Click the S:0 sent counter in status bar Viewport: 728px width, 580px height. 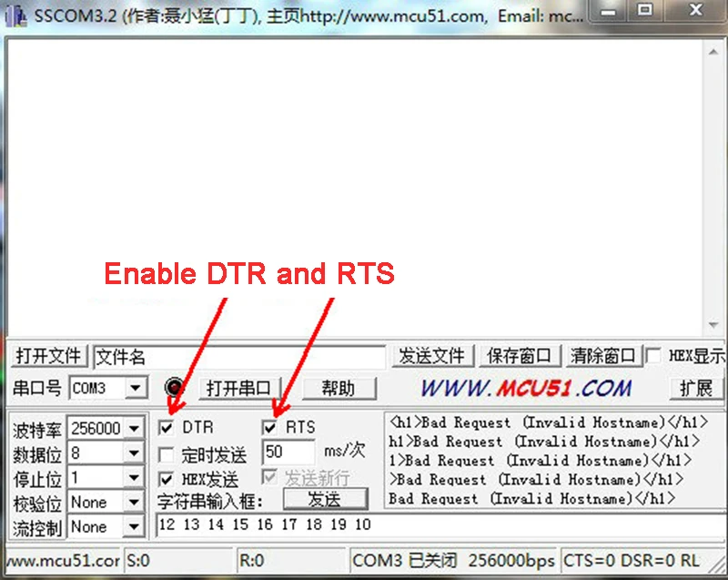pos(178,561)
